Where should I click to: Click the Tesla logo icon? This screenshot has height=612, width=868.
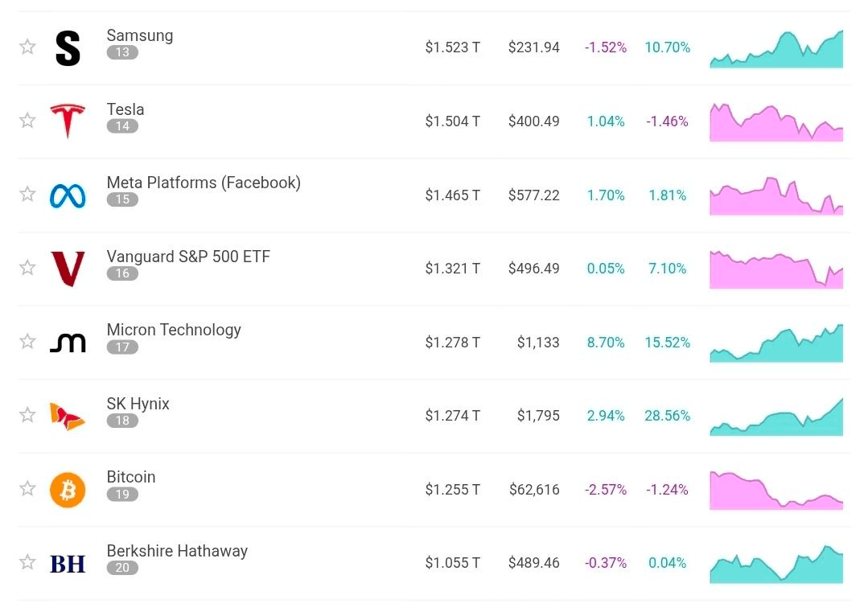68,121
